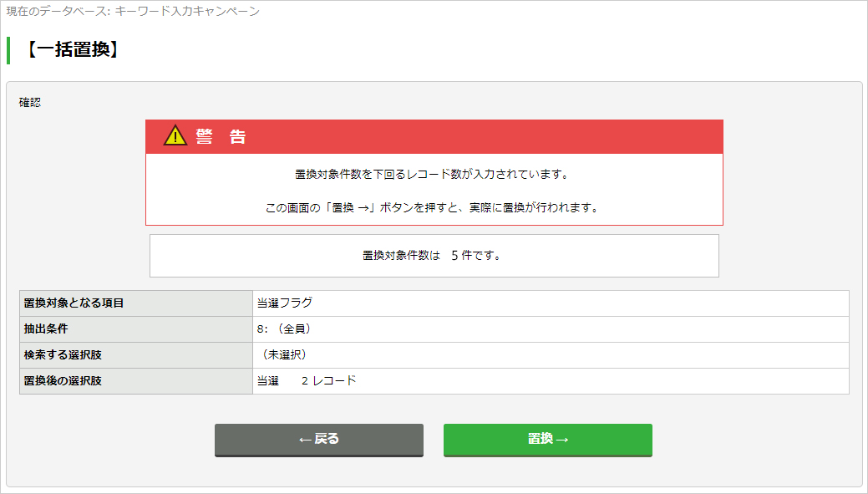Click the （未選択） value cell

(551, 355)
